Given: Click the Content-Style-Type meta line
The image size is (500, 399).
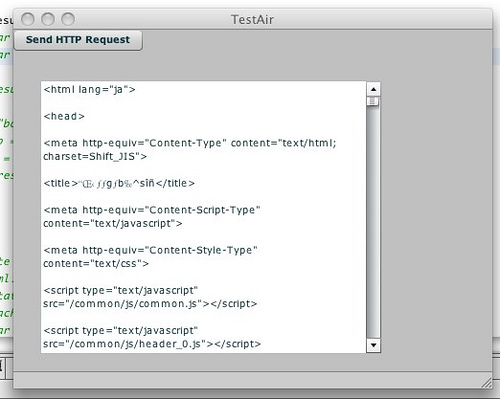Looking at the screenshot, I should [x=150, y=250].
